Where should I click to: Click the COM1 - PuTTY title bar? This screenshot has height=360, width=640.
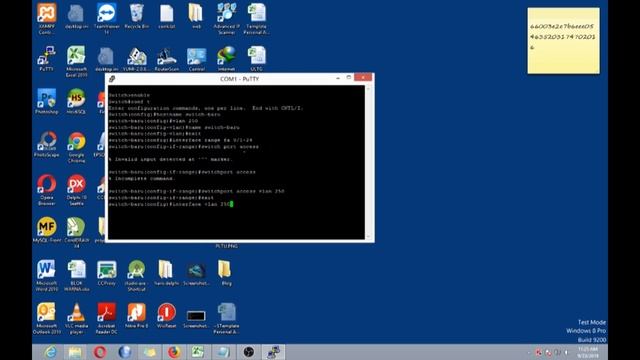click(x=240, y=79)
